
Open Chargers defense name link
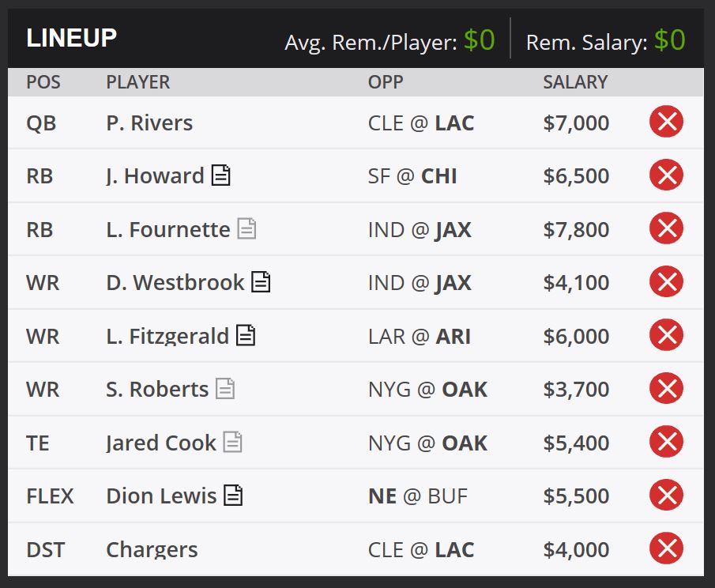click(x=152, y=550)
